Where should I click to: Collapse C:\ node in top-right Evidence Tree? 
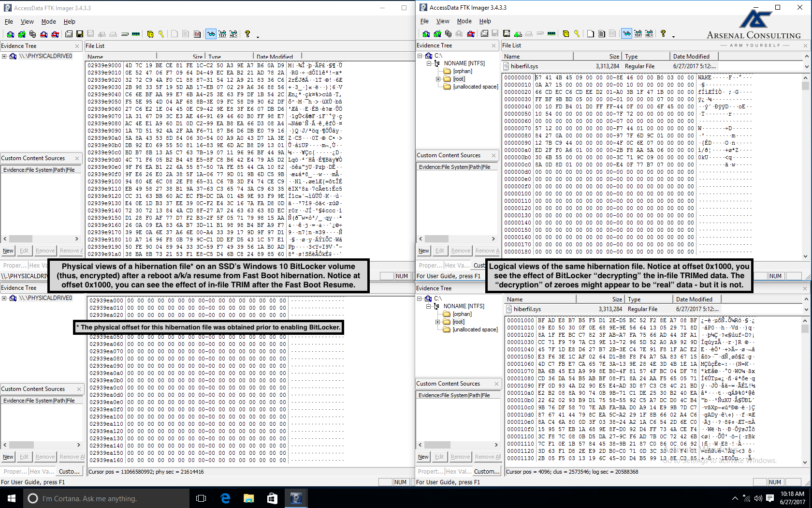pyautogui.click(x=420, y=56)
